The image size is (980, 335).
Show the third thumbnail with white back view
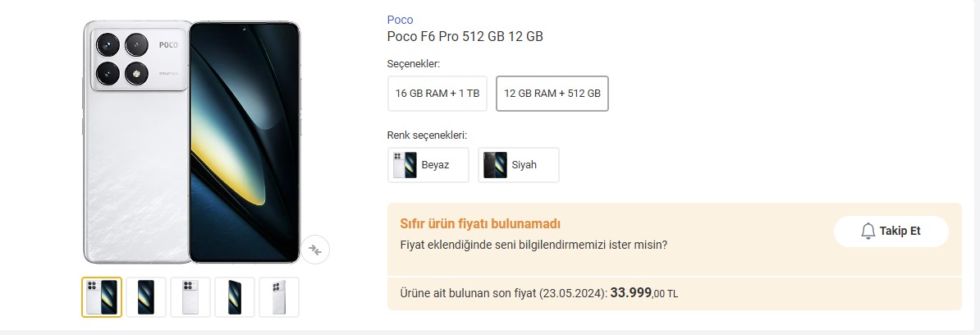pyautogui.click(x=190, y=297)
